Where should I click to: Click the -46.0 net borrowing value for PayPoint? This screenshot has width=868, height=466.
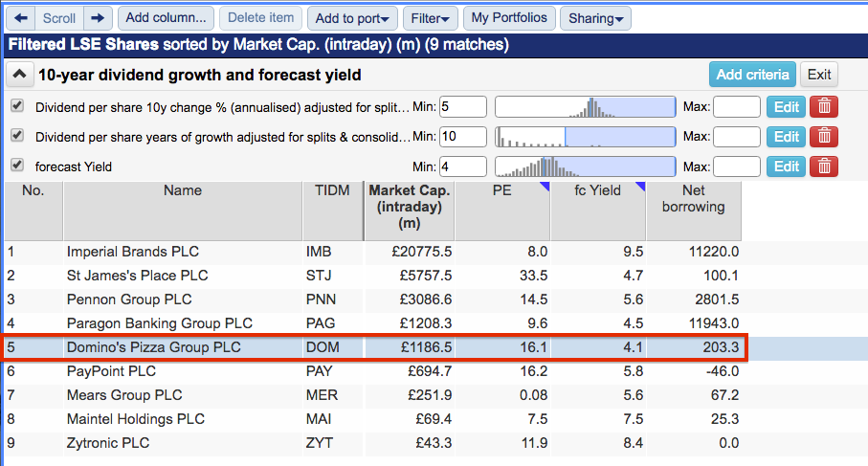coord(723,371)
